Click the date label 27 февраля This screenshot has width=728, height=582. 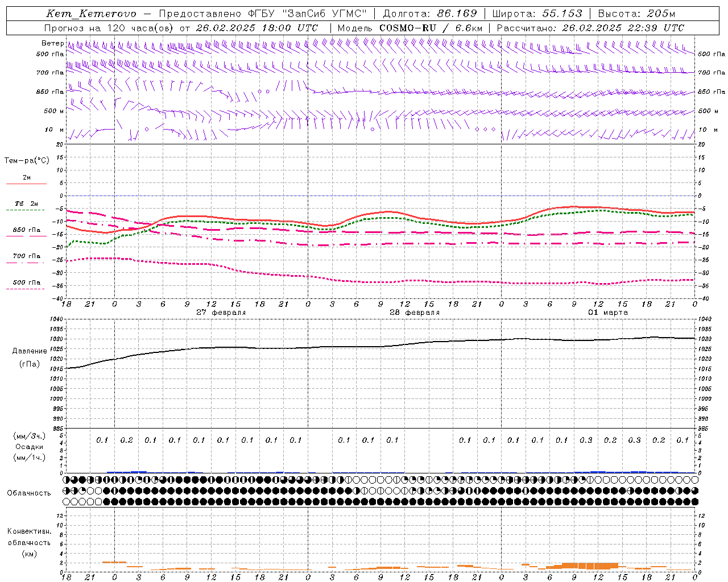(221, 313)
